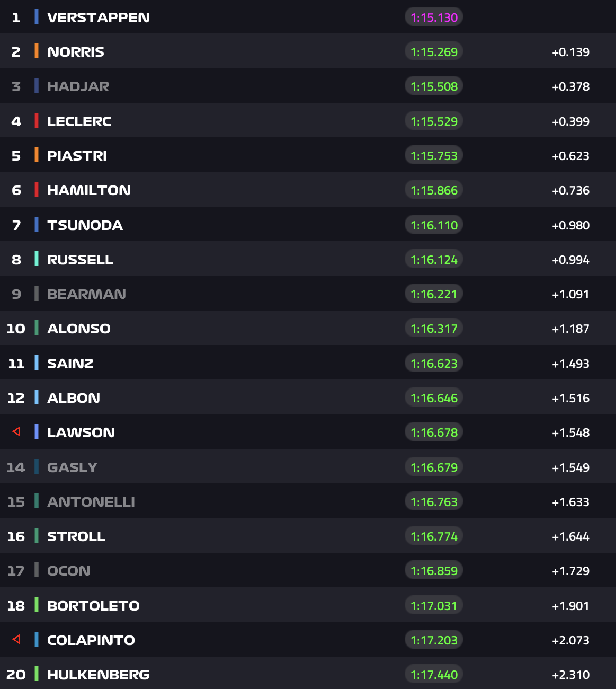616x689 pixels.
Task: Click Russell's teal team color bar
Action: click(x=37, y=259)
